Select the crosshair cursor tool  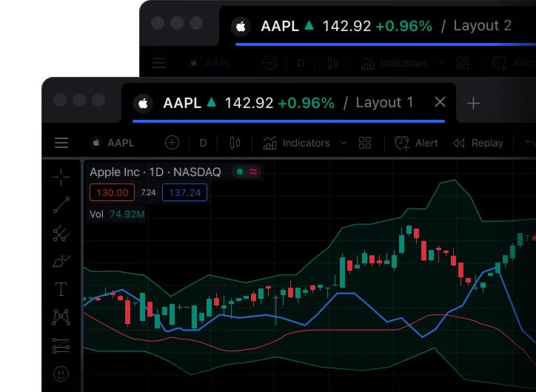click(x=61, y=176)
